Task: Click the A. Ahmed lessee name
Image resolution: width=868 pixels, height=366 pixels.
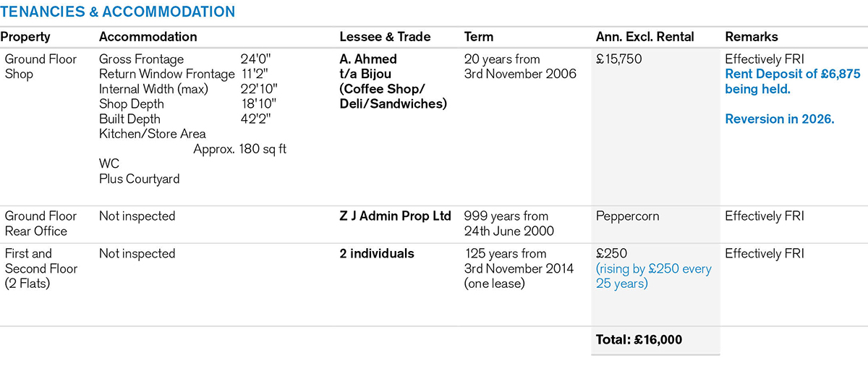Action: pos(368,59)
